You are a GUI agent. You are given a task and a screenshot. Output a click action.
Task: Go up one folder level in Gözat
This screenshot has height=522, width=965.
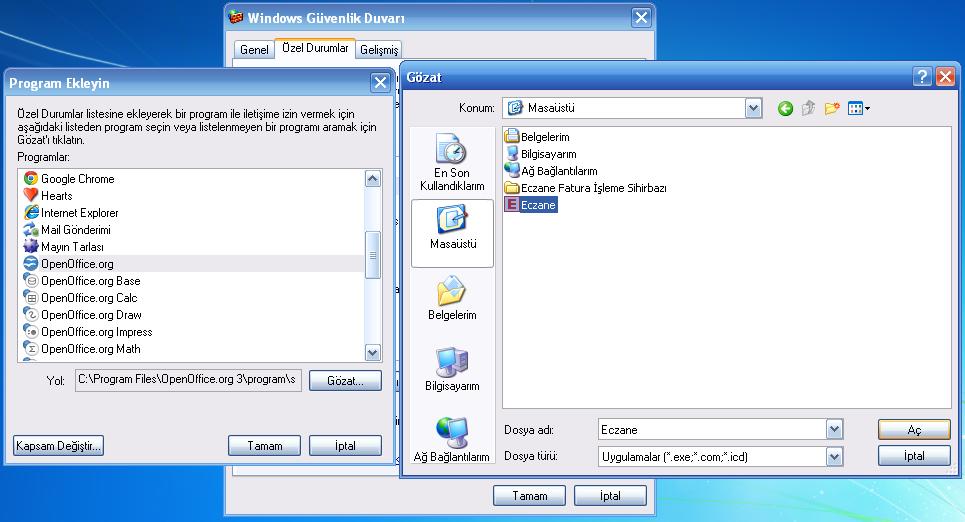click(809, 109)
